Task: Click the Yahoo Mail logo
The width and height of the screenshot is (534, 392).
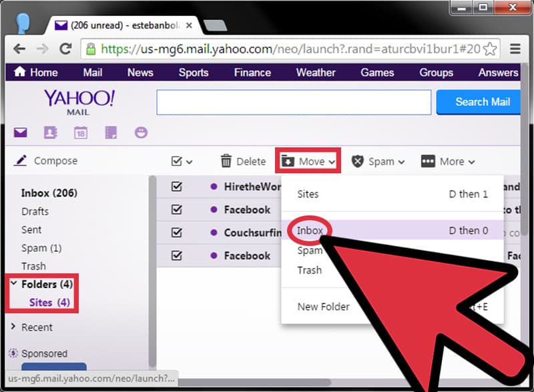Action: pyautogui.click(x=79, y=102)
